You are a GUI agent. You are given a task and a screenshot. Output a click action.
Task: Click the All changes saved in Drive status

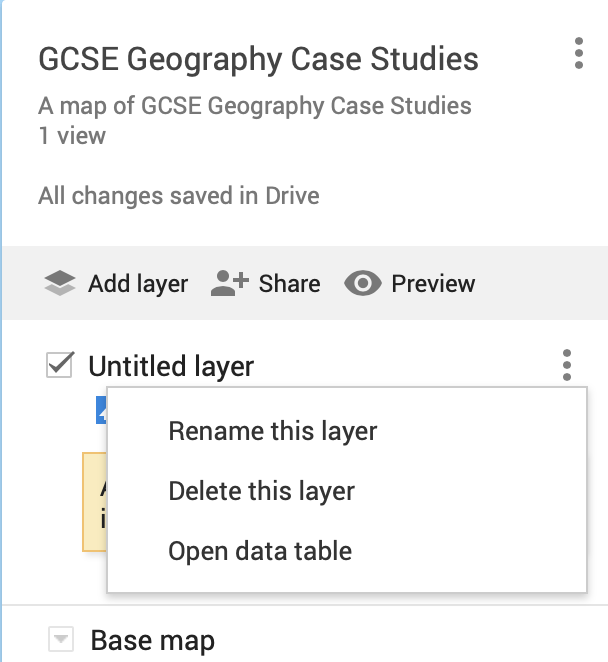(x=178, y=195)
